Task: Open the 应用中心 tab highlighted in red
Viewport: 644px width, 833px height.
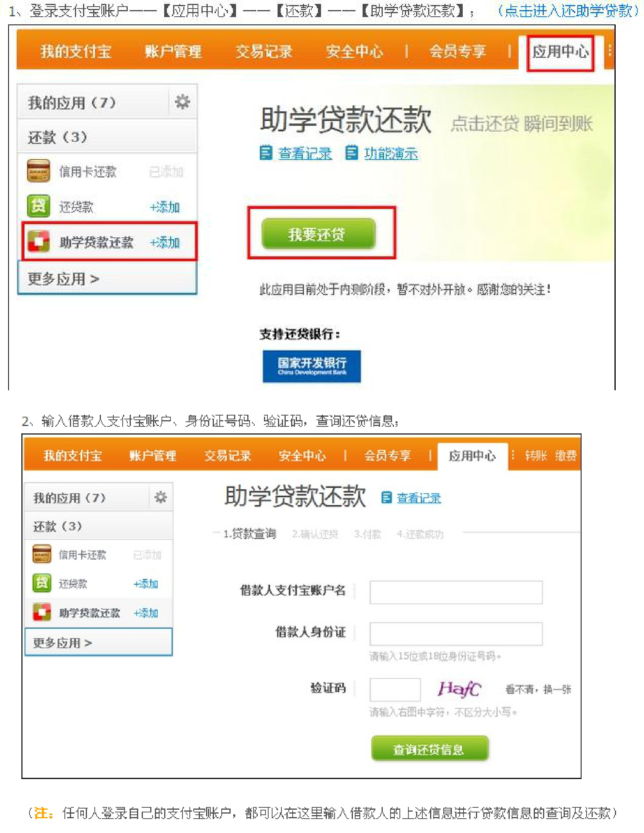Action: click(x=560, y=52)
